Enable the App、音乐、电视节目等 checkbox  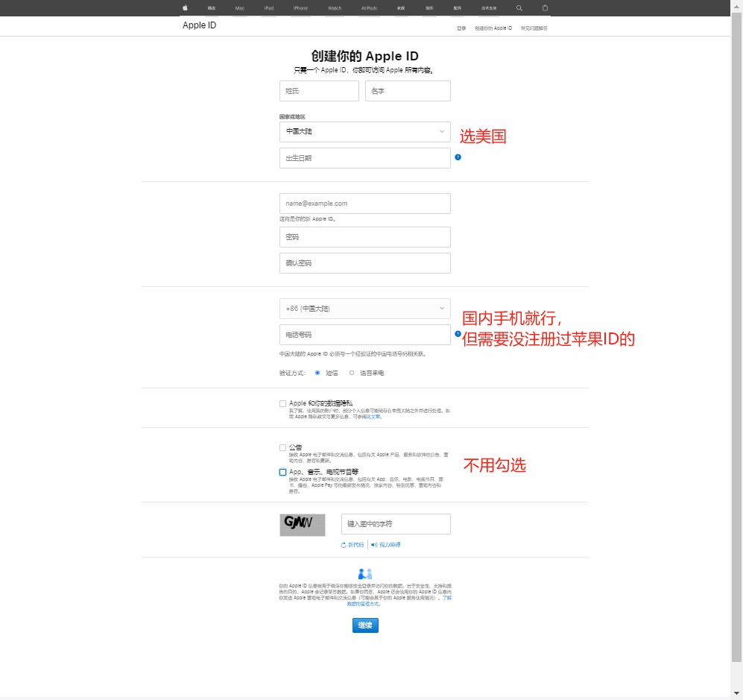tap(283, 472)
